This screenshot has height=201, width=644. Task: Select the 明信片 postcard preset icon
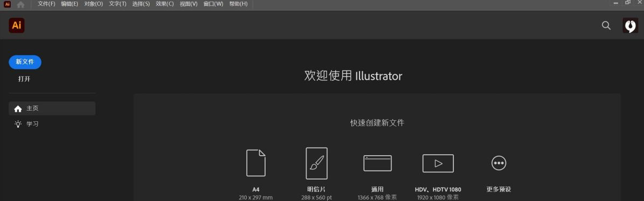[317, 163]
